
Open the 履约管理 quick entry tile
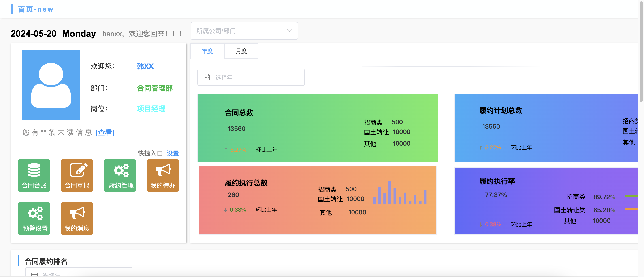click(x=120, y=175)
